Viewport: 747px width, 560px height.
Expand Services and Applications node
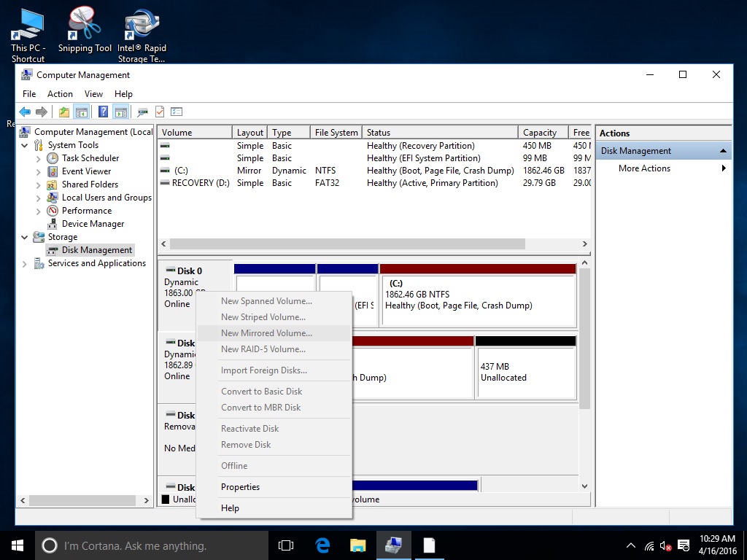pos(26,263)
